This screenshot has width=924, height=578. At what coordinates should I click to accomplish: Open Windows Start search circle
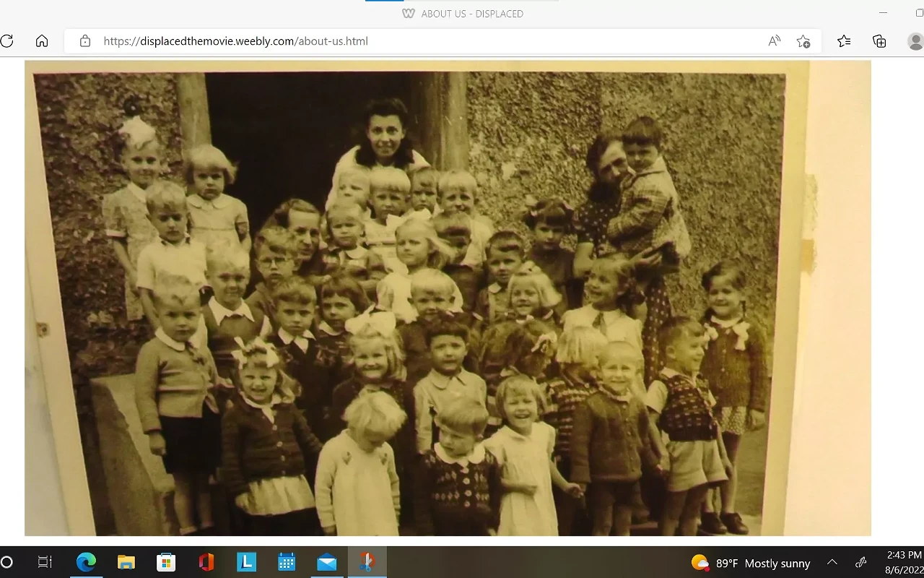point(6,562)
